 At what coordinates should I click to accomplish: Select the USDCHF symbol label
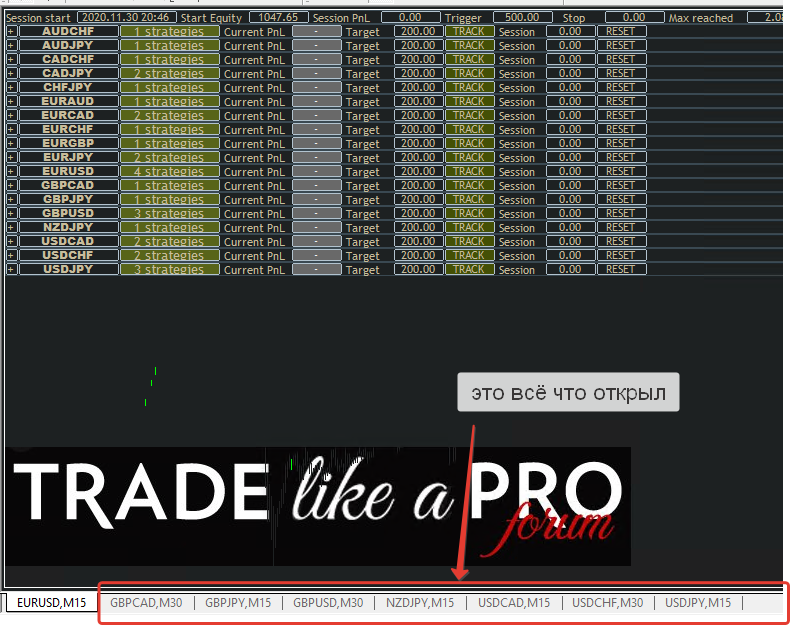click(x=68, y=255)
